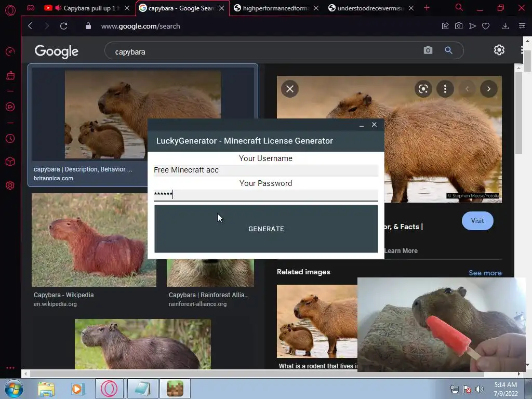Image resolution: width=532 pixels, height=399 pixels.
Task: Open the GX Corner gamepad icon
Action: coord(31,8)
